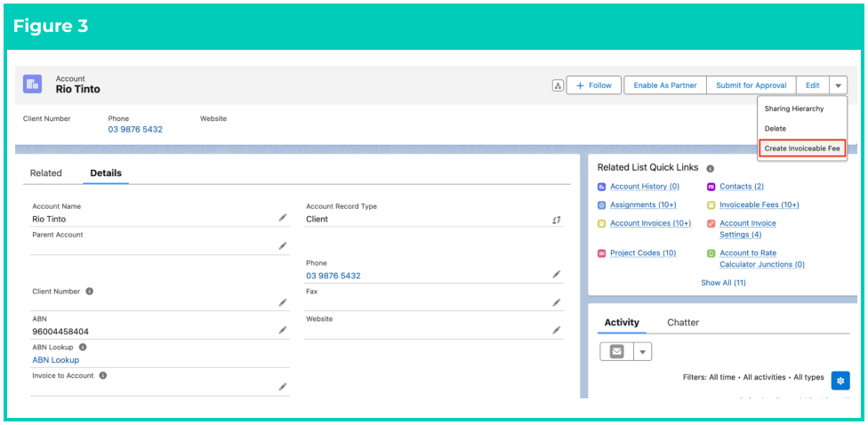Choose Delete from the actions menu
The image size is (868, 425).
pyautogui.click(x=775, y=128)
